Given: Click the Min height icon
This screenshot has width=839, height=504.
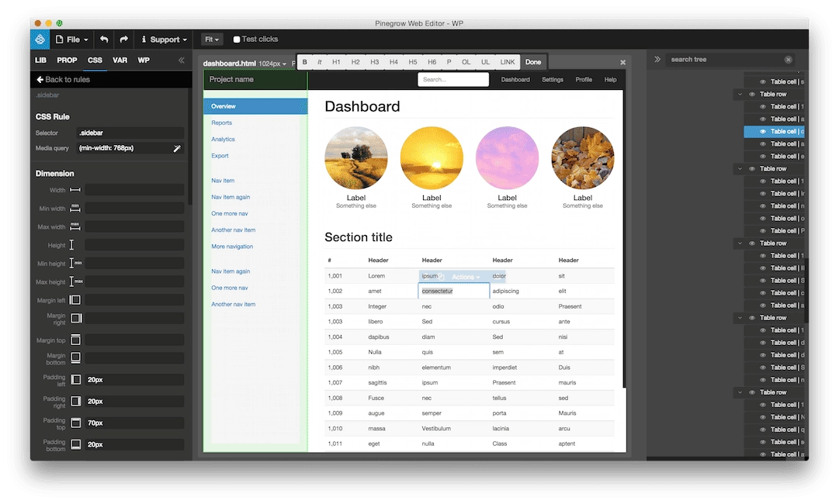Looking at the screenshot, I should tap(75, 263).
